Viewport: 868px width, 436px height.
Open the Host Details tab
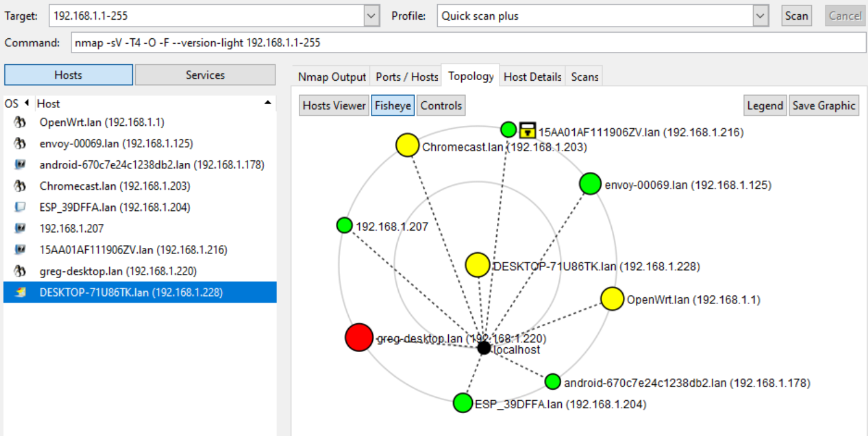[x=532, y=76]
